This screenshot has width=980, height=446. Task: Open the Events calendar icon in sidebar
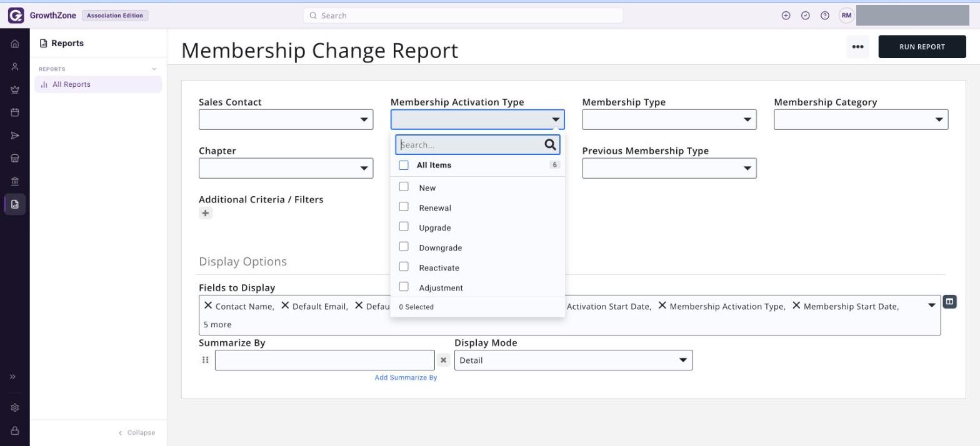15,112
